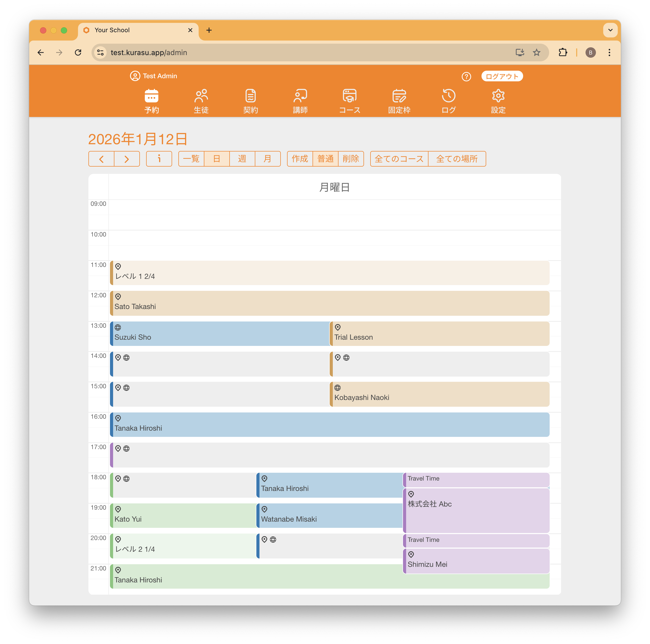Viewport: 650px width, 644px height.
Task: Open the 契約 contracts icon
Action: [x=251, y=96]
